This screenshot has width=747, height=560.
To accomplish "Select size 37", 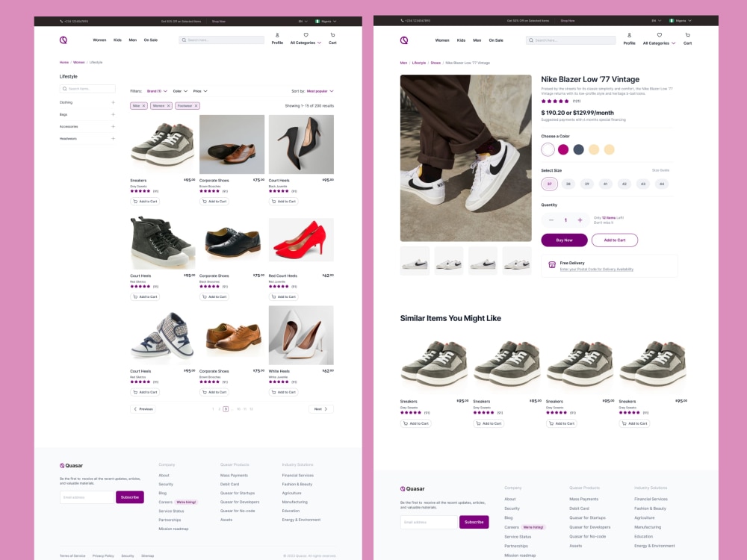I will pyautogui.click(x=549, y=184).
